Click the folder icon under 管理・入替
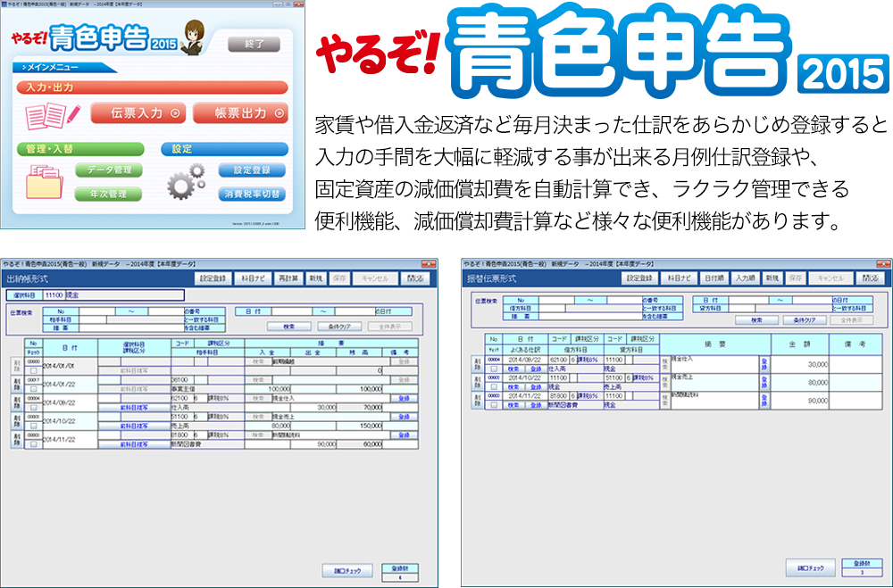This screenshot has height=588, width=893. tap(44, 182)
